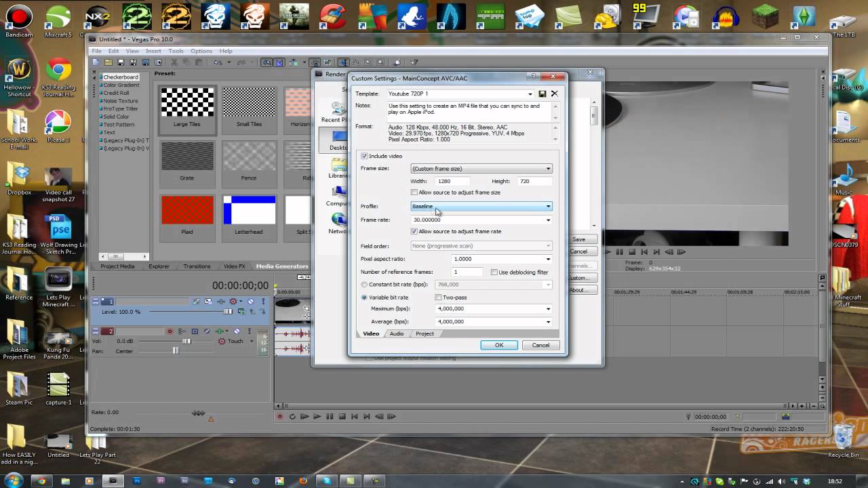Arm audio track 2 for record
Viewport: 868px width, 488px height.
pyautogui.click(x=170, y=331)
